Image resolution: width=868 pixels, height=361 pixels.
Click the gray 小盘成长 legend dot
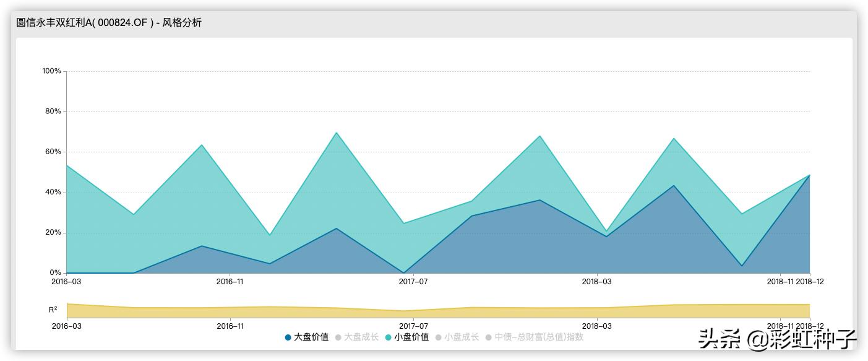click(x=439, y=337)
